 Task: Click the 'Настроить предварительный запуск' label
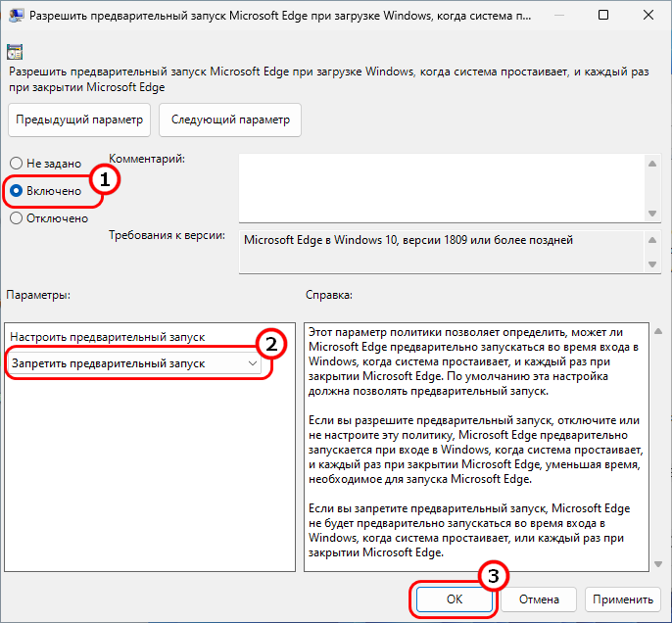click(x=107, y=337)
